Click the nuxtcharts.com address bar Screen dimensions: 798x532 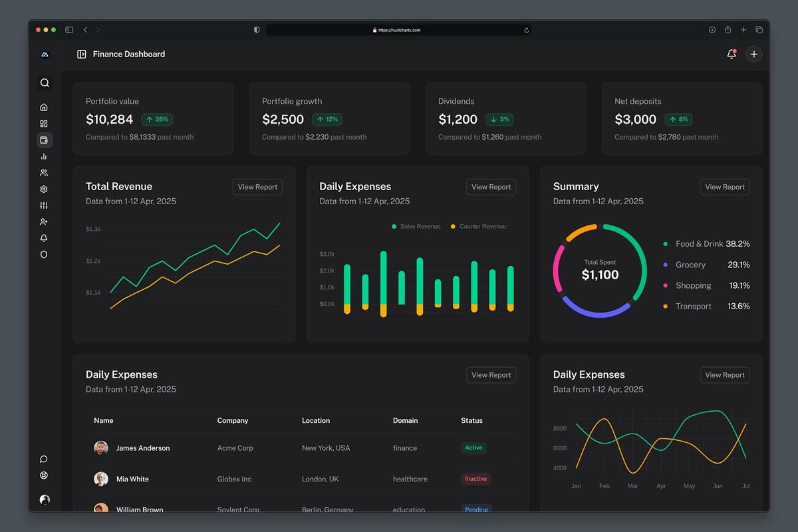pos(399,30)
